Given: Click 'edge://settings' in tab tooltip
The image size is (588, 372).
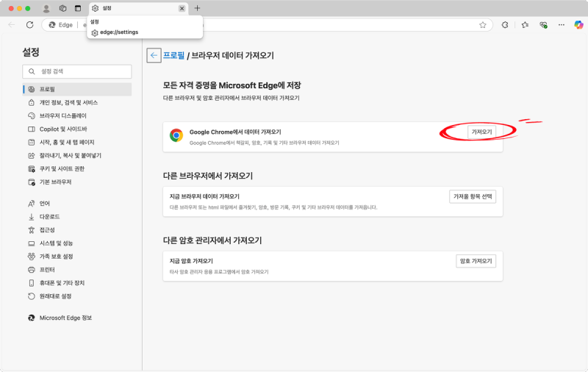Looking at the screenshot, I should click(x=119, y=32).
